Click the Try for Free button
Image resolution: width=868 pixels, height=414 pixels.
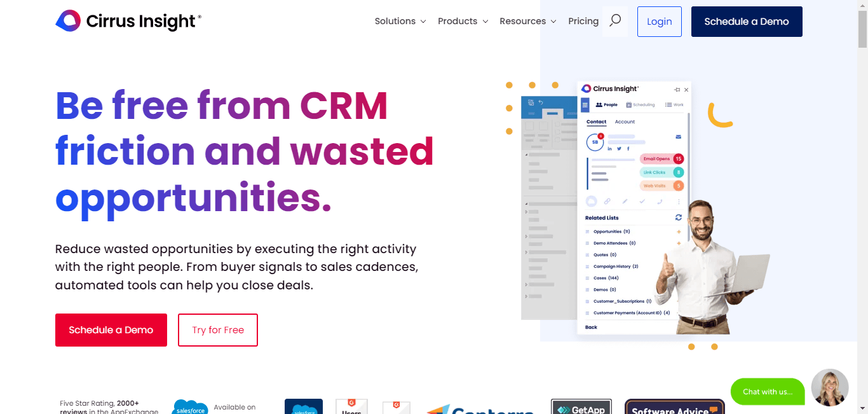tap(217, 329)
